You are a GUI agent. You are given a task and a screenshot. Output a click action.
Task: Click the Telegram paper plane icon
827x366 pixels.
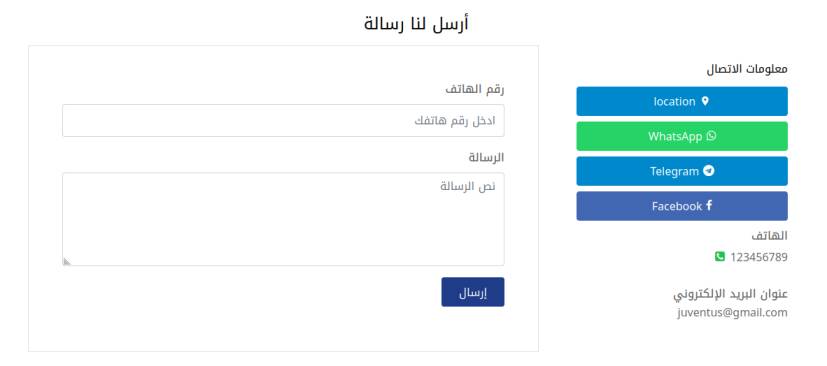(x=709, y=171)
